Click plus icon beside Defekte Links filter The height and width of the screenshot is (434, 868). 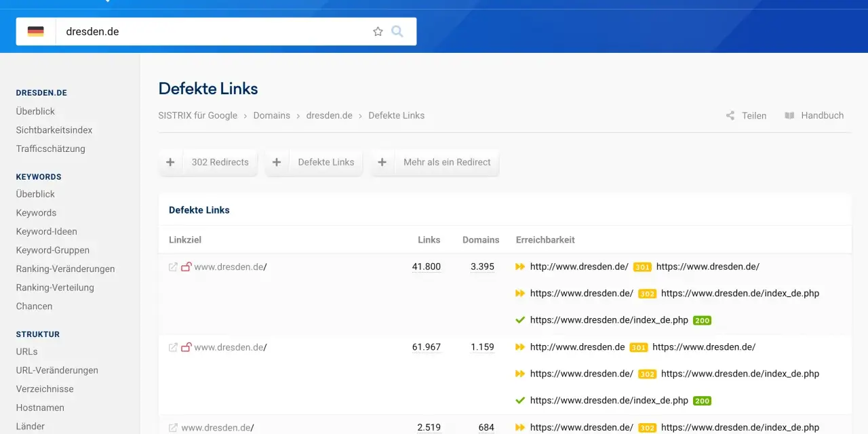(277, 162)
